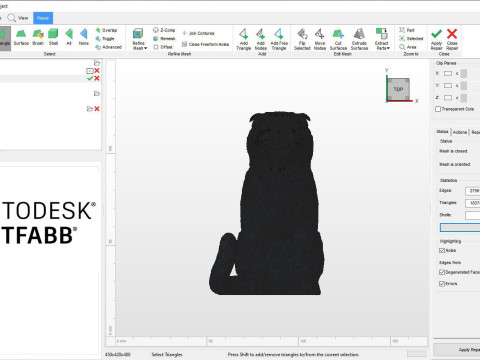Click the Offset tool
Screen dimensions: 480x360
click(x=163, y=47)
